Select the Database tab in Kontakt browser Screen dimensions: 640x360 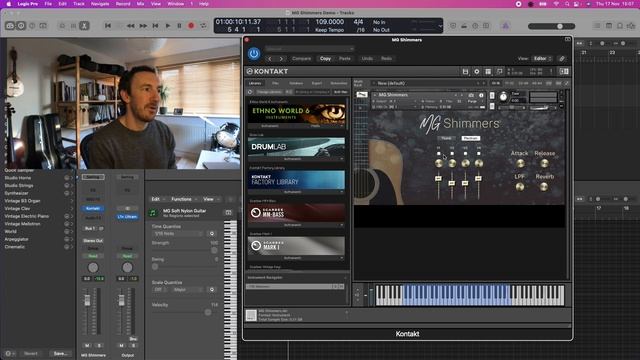pyautogui.click(x=296, y=83)
